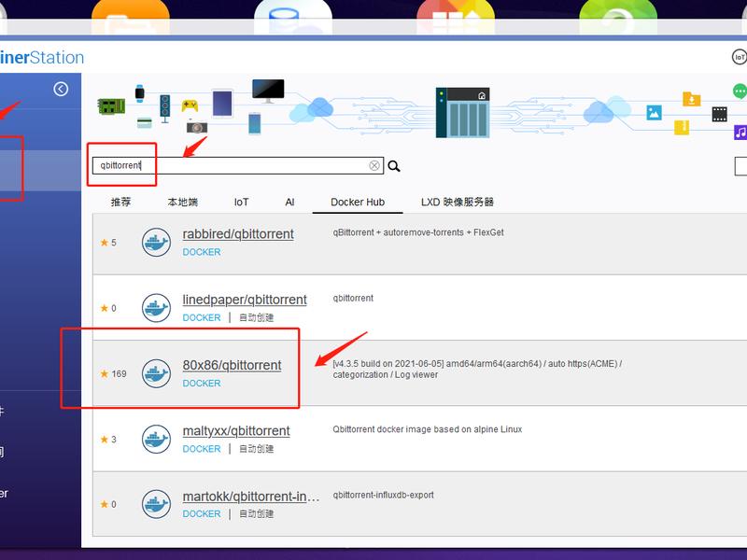
Task: Click the Docker whale icon for linedpaper/qbittorrent
Action: pos(156,308)
